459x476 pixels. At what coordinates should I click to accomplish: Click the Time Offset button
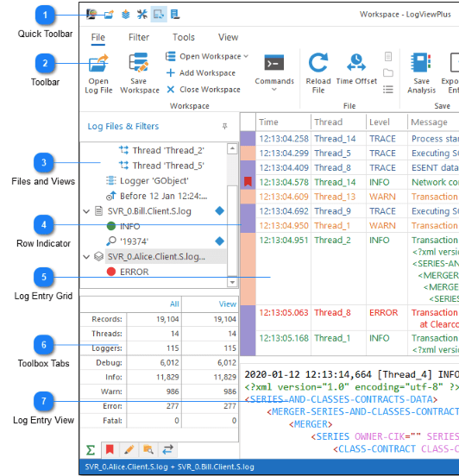356,69
